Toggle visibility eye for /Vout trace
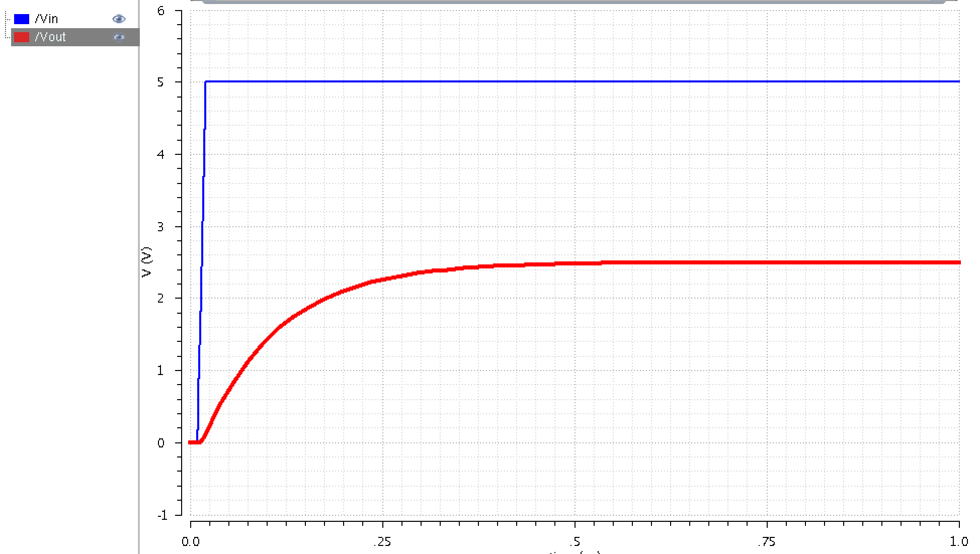Viewport: 980px width, 554px height. tap(119, 37)
